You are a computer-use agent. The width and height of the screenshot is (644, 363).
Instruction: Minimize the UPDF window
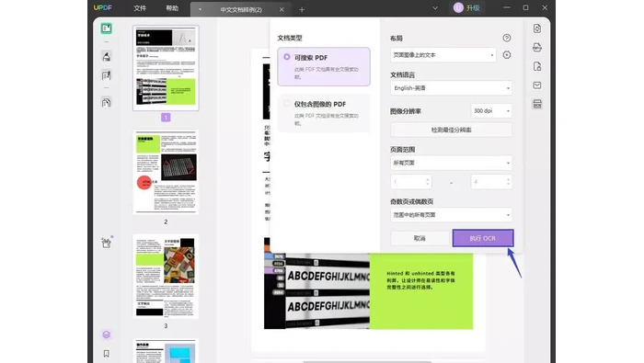(x=507, y=7)
